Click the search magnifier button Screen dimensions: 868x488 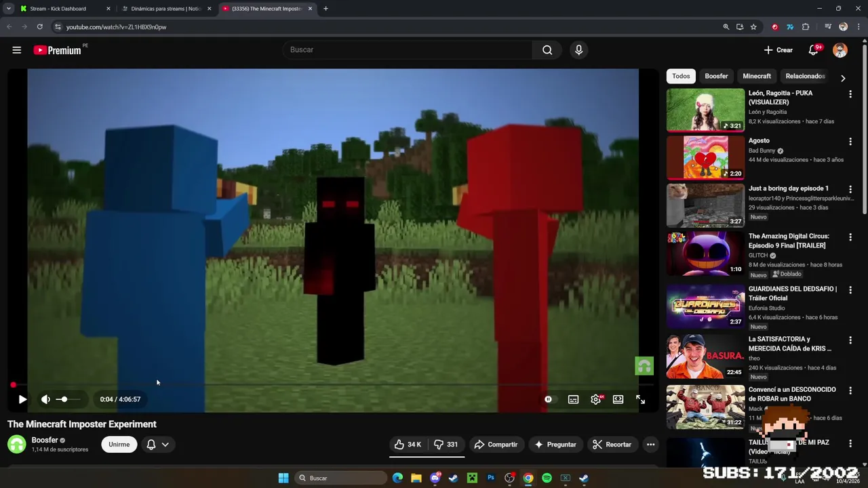point(547,49)
